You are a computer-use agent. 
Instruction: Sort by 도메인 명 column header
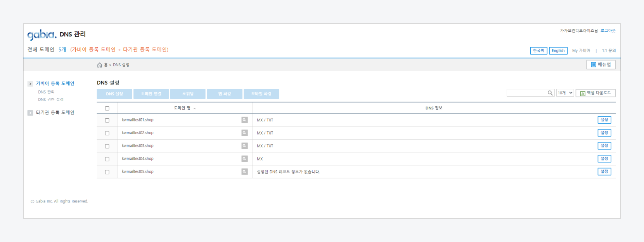coord(182,108)
